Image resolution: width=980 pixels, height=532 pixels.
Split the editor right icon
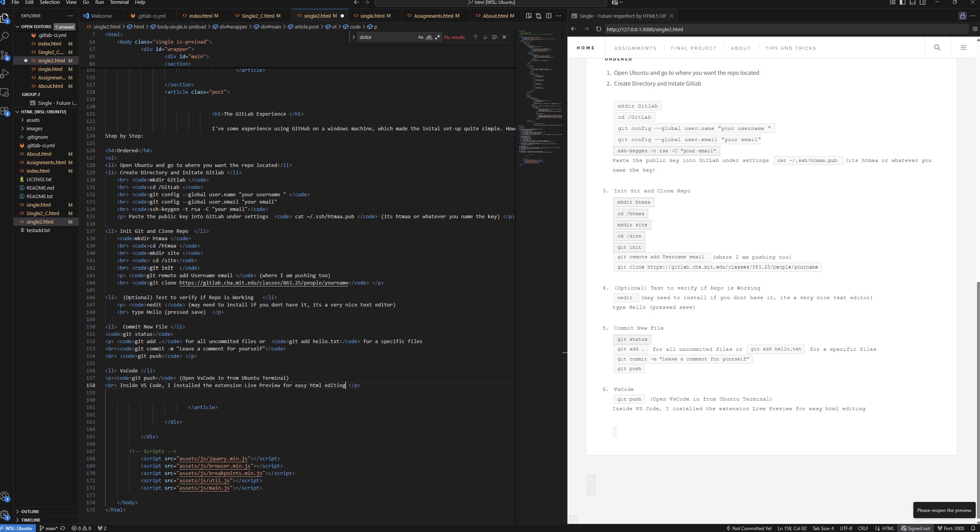pos(549,16)
